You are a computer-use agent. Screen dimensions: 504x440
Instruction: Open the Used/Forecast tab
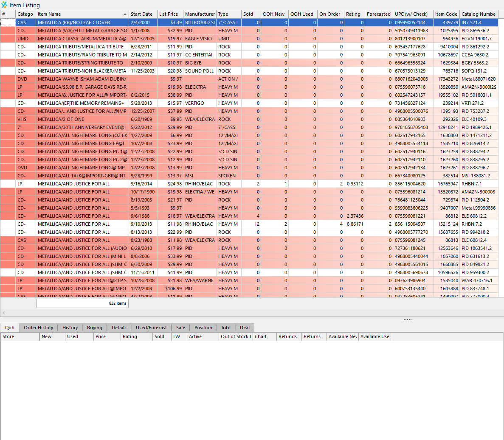click(152, 328)
